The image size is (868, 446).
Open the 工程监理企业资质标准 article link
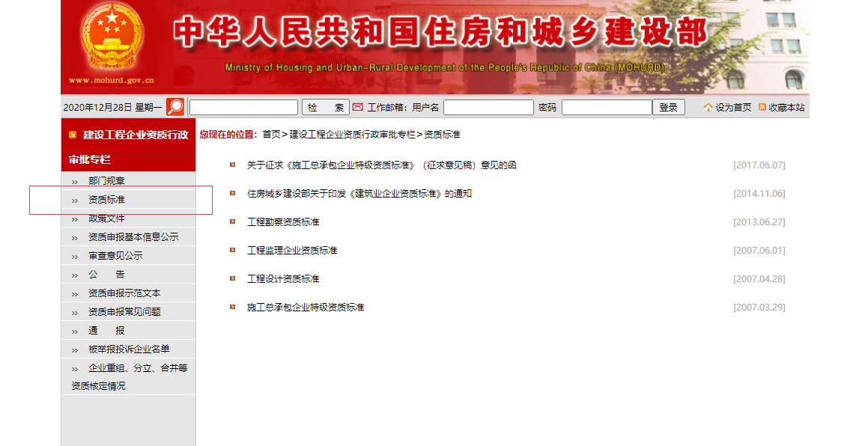point(292,250)
